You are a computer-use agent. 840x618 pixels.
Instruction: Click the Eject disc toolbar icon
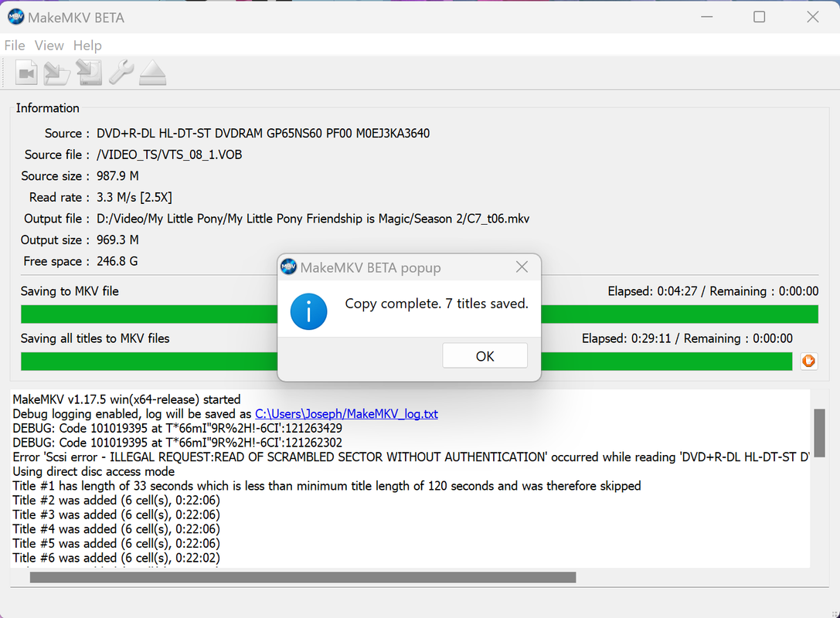pos(153,73)
